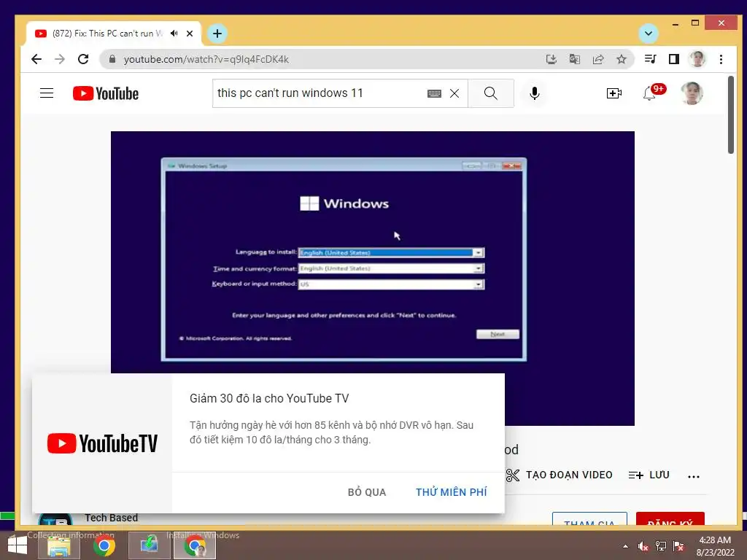Open the on-screen keyboard icon
The image size is (747, 560).
434,93
